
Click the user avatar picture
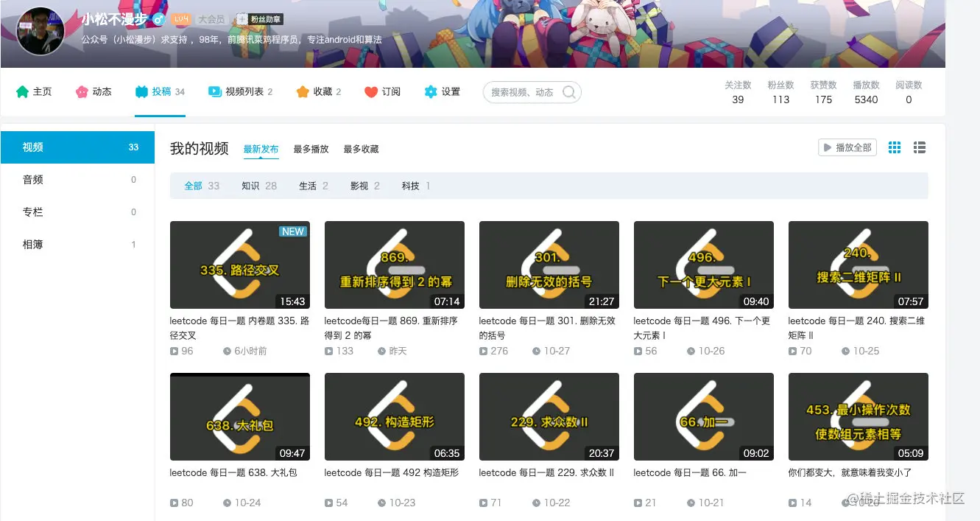(40, 32)
